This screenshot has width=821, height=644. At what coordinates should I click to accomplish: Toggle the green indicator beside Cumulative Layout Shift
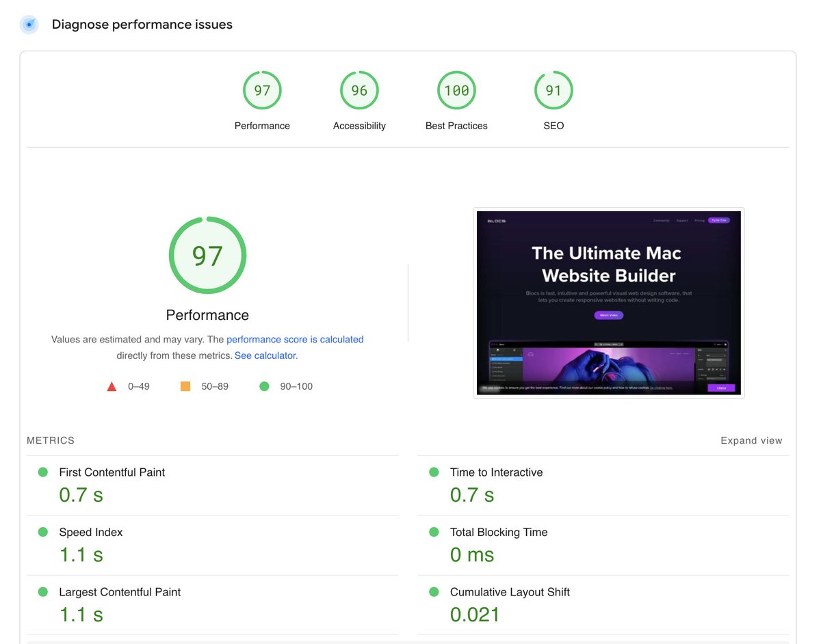(434, 592)
